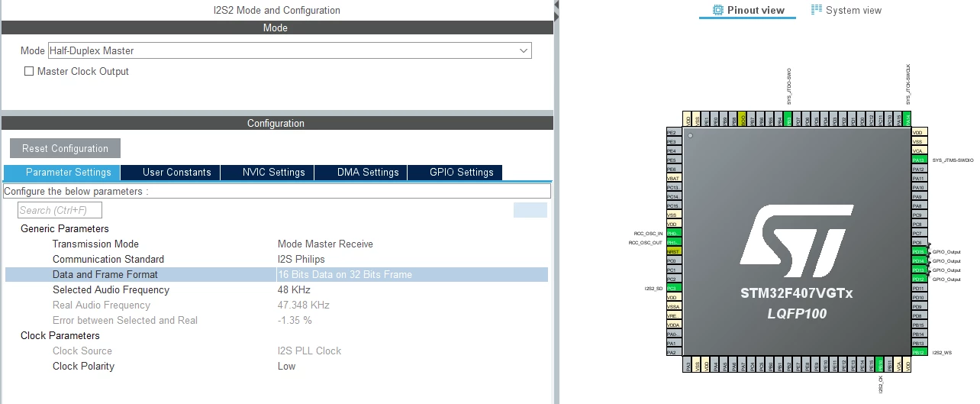980x404 pixels.
Task: Select the Clock Parameters group
Action: coord(60,335)
